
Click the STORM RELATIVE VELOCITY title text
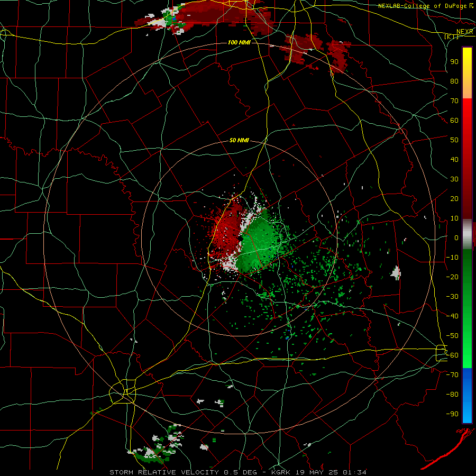(x=164, y=472)
